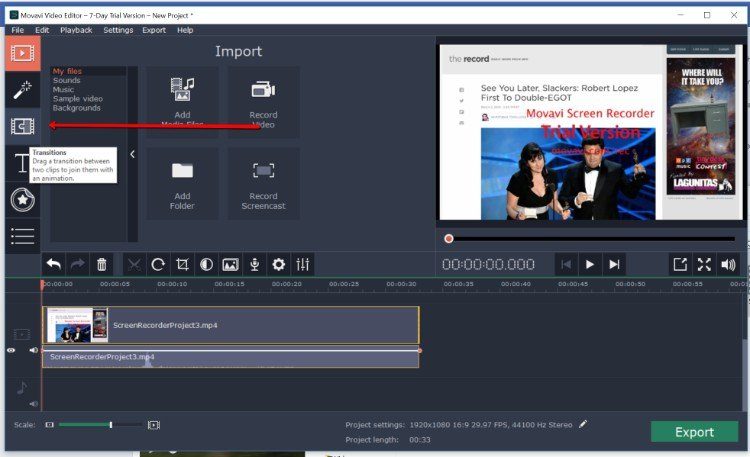Select the Crop tool
750x457 pixels.
(x=182, y=264)
